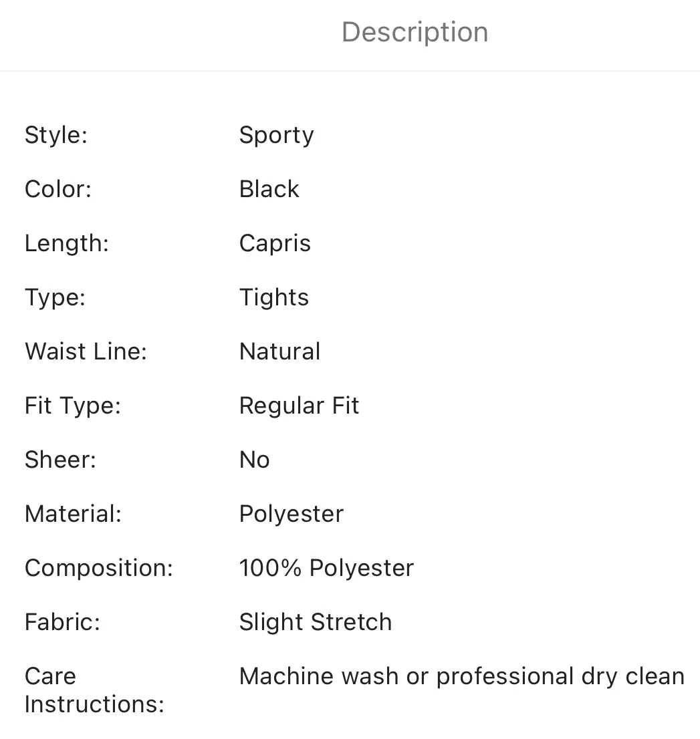700x739 pixels.
Task: Select the Tights type value
Action: (274, 297)
